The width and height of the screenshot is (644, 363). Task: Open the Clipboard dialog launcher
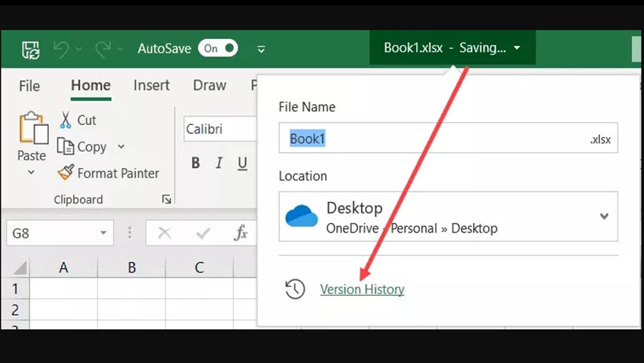click(166, 200)
